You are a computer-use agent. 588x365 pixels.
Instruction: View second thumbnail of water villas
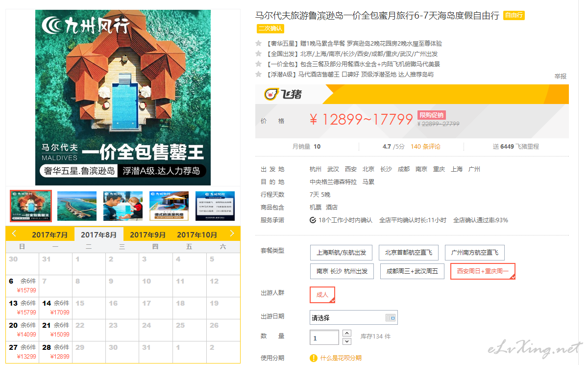click(77, 206)
